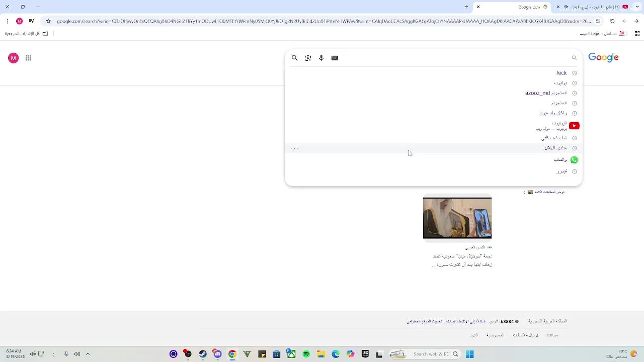The width and height of the screenshot is (644, 362).
Task: Go back to the previous page
Action: [x=636, y=21]
